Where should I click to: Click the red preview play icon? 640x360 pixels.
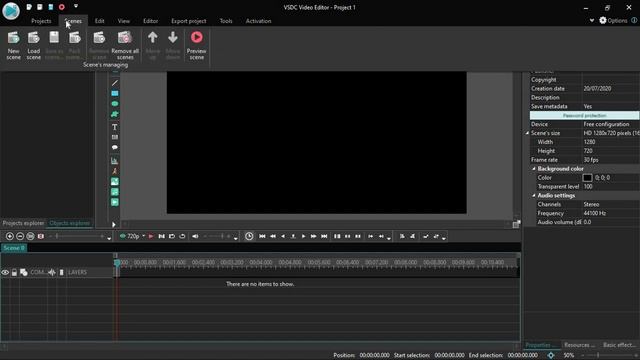(x=151, y=236)
